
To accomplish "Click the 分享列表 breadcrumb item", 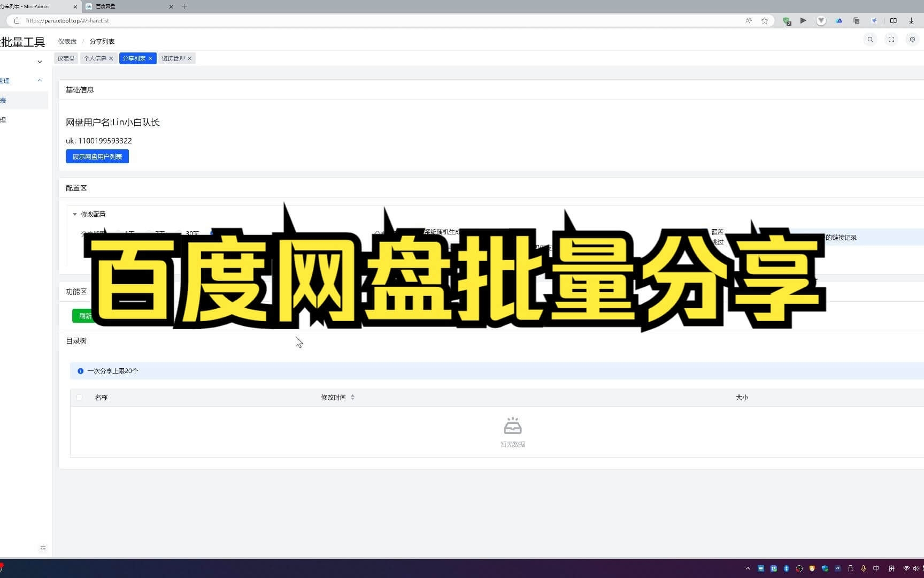I will tap(102, 41).
